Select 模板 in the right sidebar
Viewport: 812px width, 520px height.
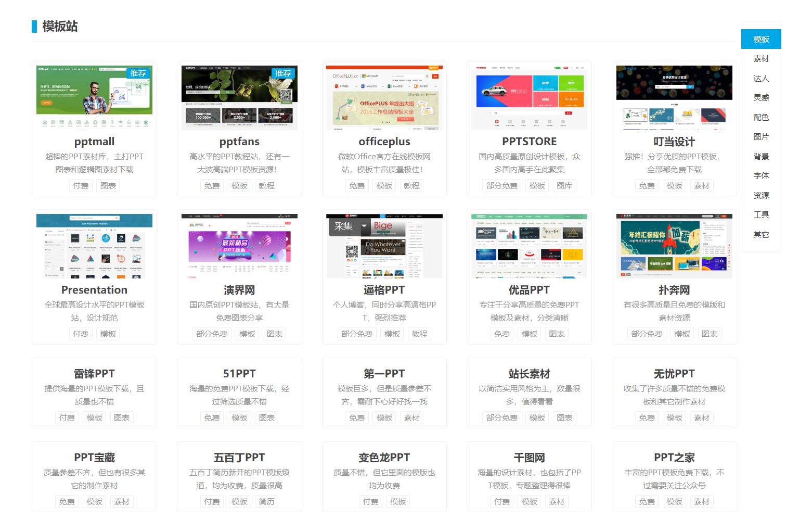[x=761, y=40]
